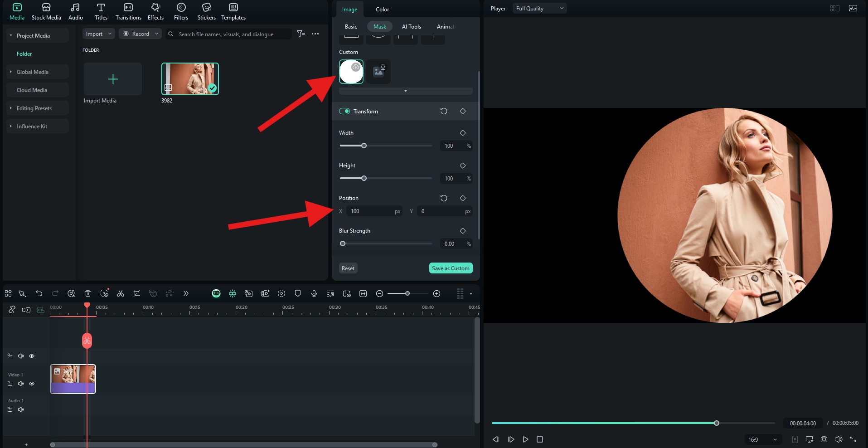Open the scopes icon at top-right of player
The image size is (868, 448).
coord(853,8)
